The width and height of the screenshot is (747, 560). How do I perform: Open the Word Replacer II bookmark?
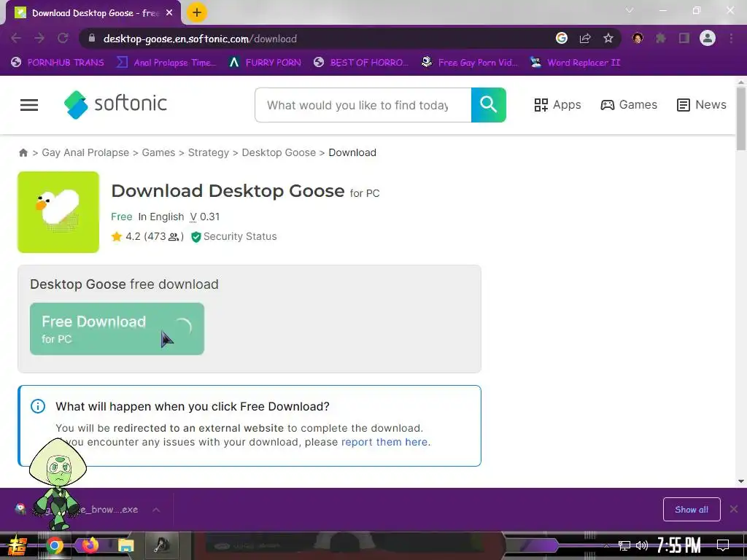click(576, 63)
